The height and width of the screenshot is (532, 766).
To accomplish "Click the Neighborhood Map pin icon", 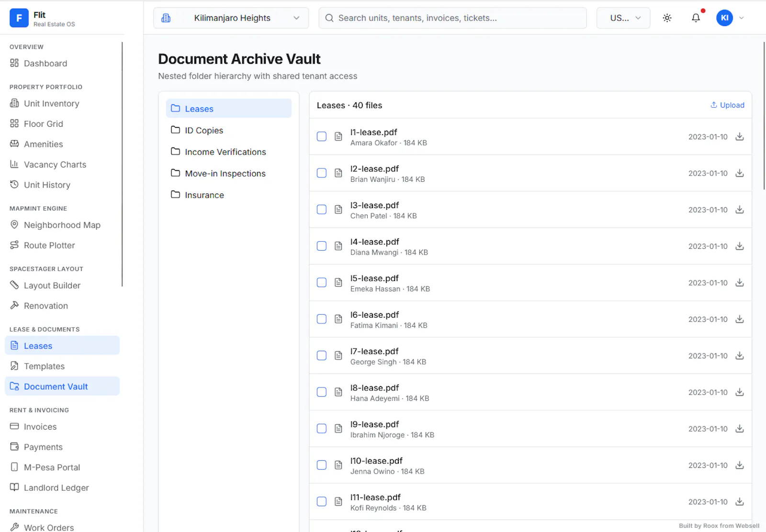I will click(14, 225).
